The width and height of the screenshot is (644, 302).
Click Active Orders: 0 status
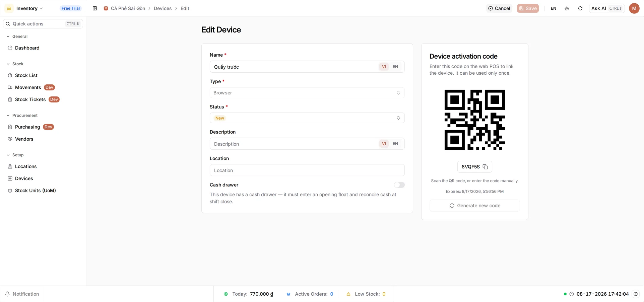[310, 294]
